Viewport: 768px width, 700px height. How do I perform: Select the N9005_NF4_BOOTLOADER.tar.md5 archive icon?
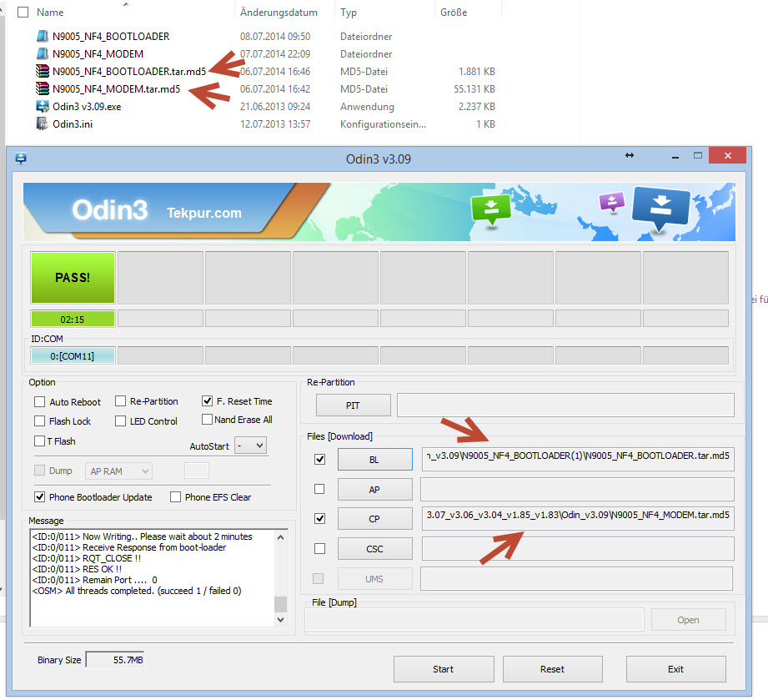43,72
